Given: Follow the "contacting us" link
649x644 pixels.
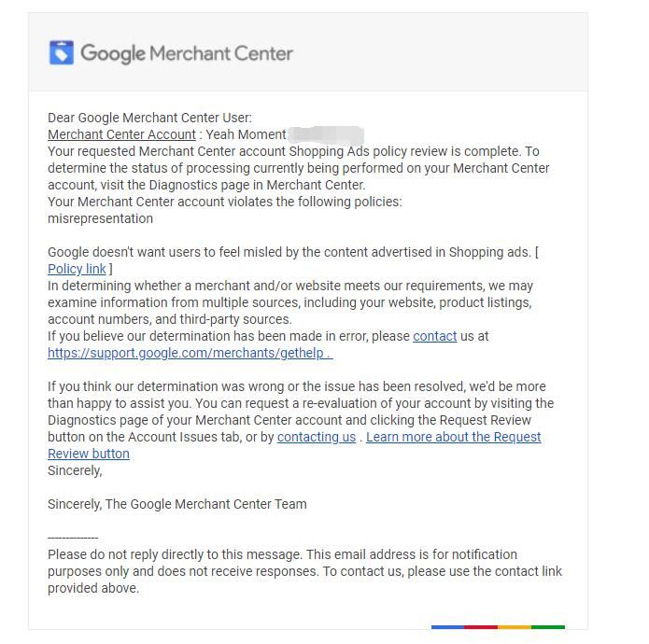Looking at the screenshot, I should pos(316,437).
